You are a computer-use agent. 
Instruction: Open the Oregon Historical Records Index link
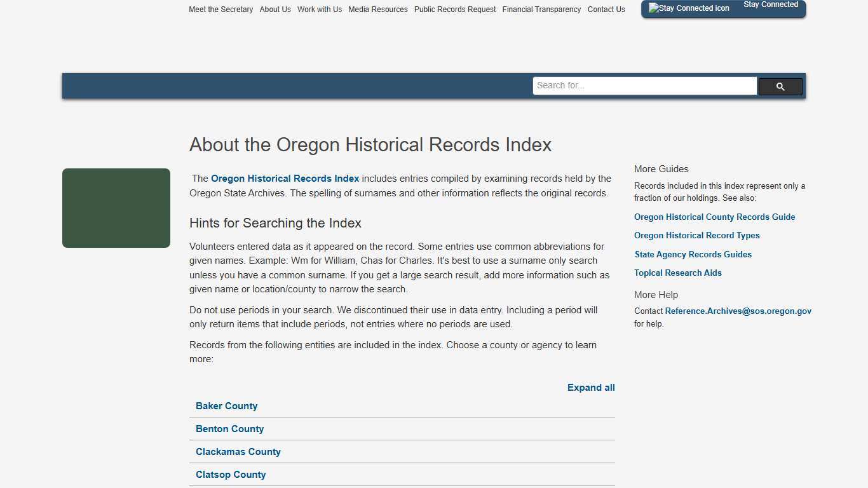pos(285,179)
